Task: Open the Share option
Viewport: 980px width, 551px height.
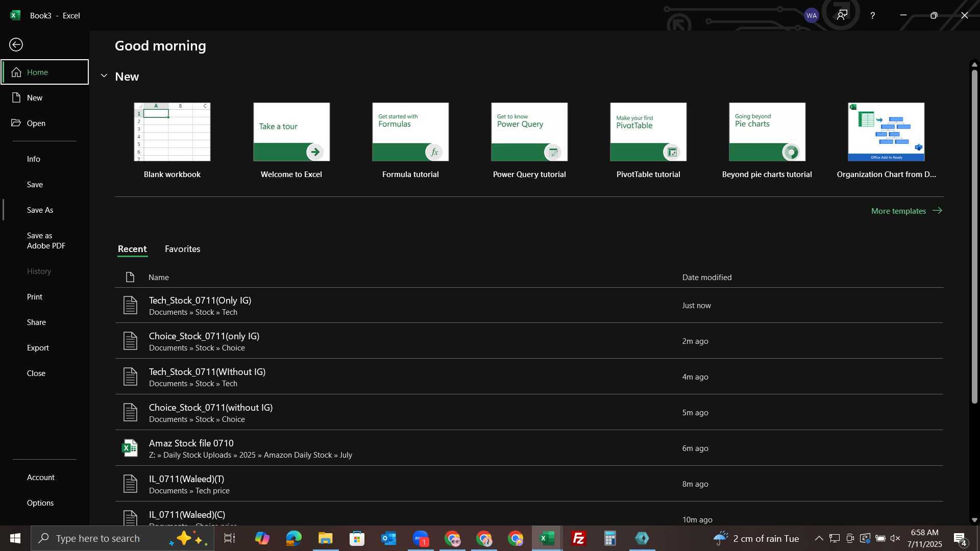Action: 44,322
